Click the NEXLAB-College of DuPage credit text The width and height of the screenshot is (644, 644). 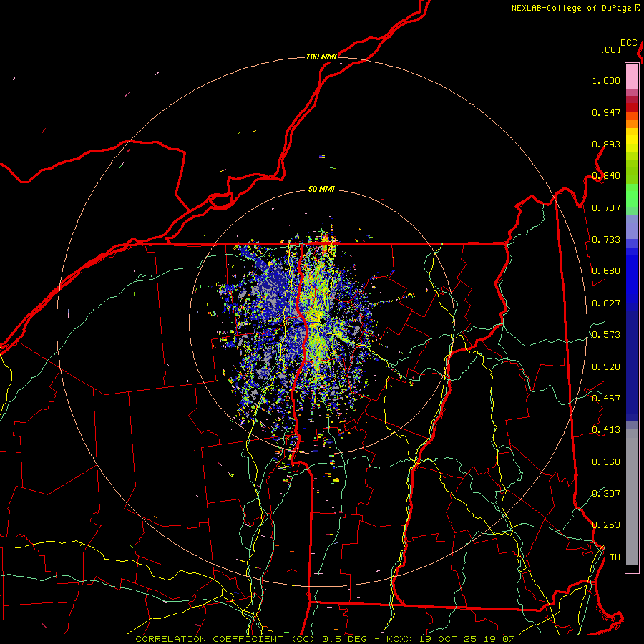[576, 8]
